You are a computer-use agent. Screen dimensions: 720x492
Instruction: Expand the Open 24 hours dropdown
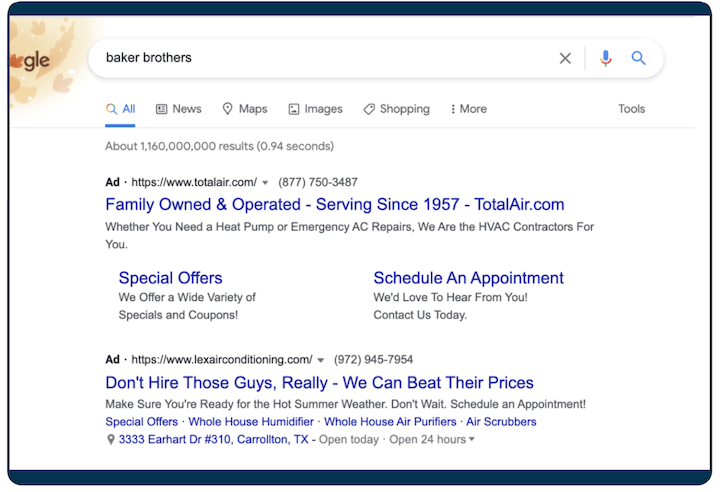pyautogui.click(x=472, y=439)
